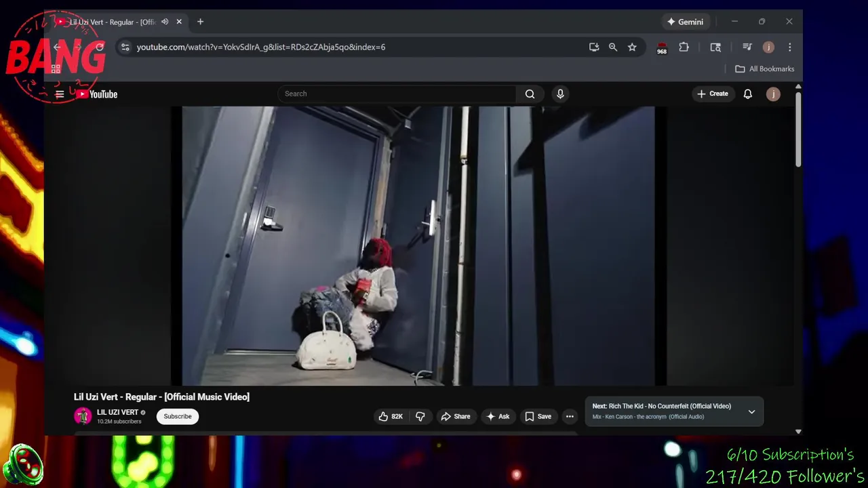Open LIL UZI VERT channel name
The width and height of the screenshot is (868, 488).
[x=117, y=412]
